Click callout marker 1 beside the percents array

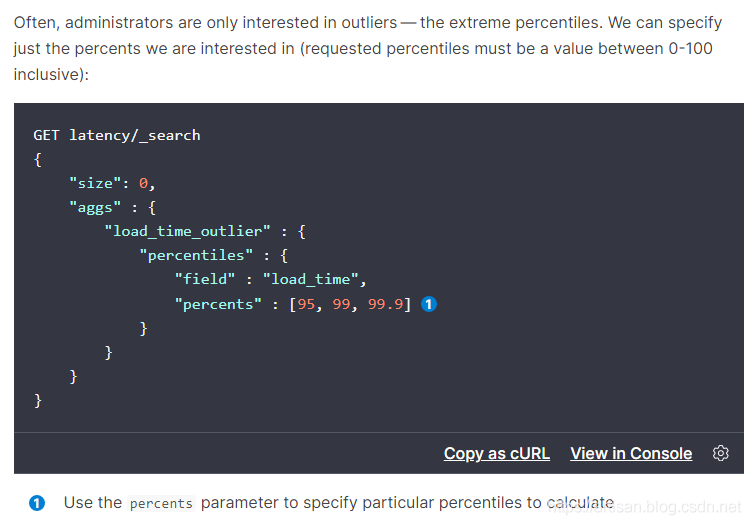429,304
